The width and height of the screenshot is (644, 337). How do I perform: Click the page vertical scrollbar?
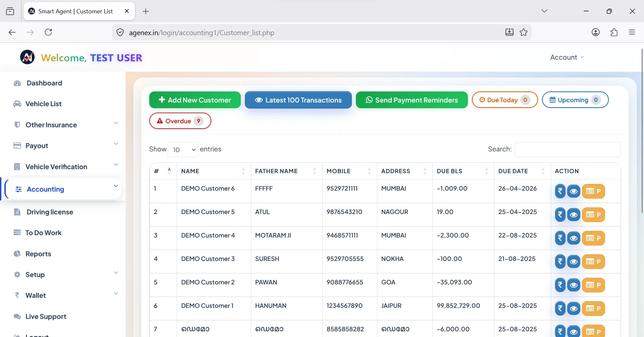642,131
